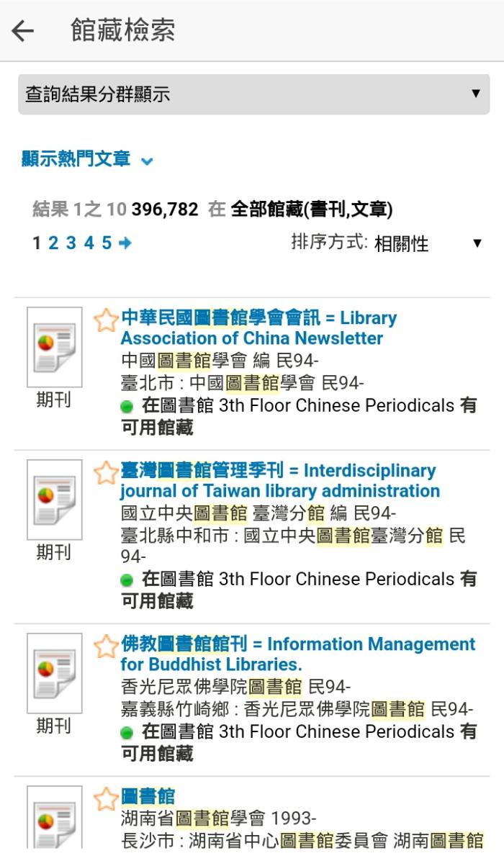Open Interdisciplinary journal of Taiwan library link
This screenshot has height=861, width=504.
click(280, 480)
